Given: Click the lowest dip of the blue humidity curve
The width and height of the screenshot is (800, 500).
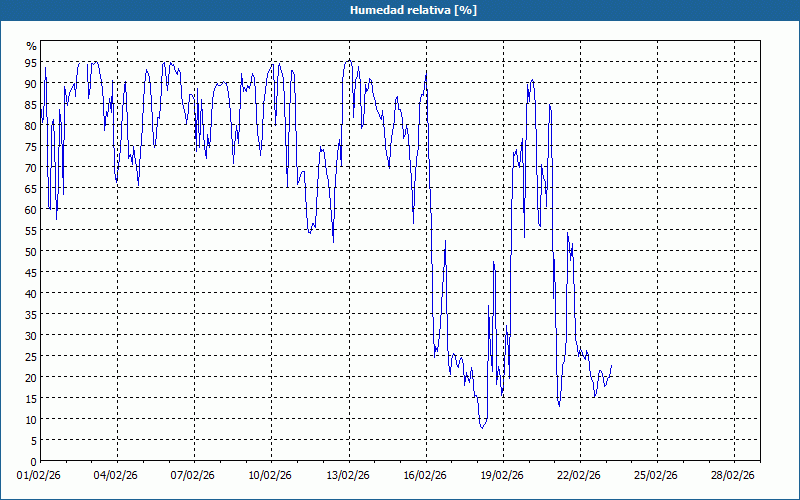Looking at the screenshot, I should coord(482,427).
